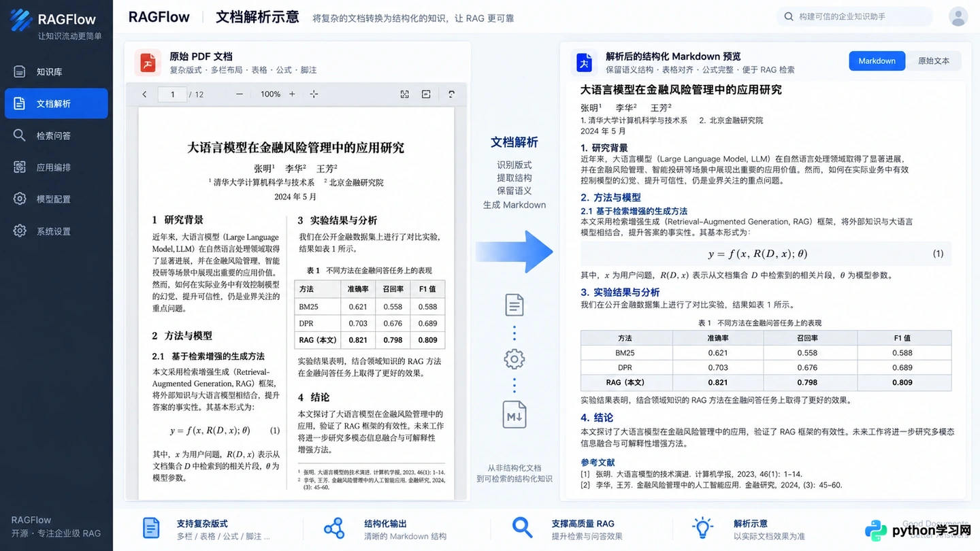Click the 0.821 cell in the Markdown table

(x=718, y=382)
